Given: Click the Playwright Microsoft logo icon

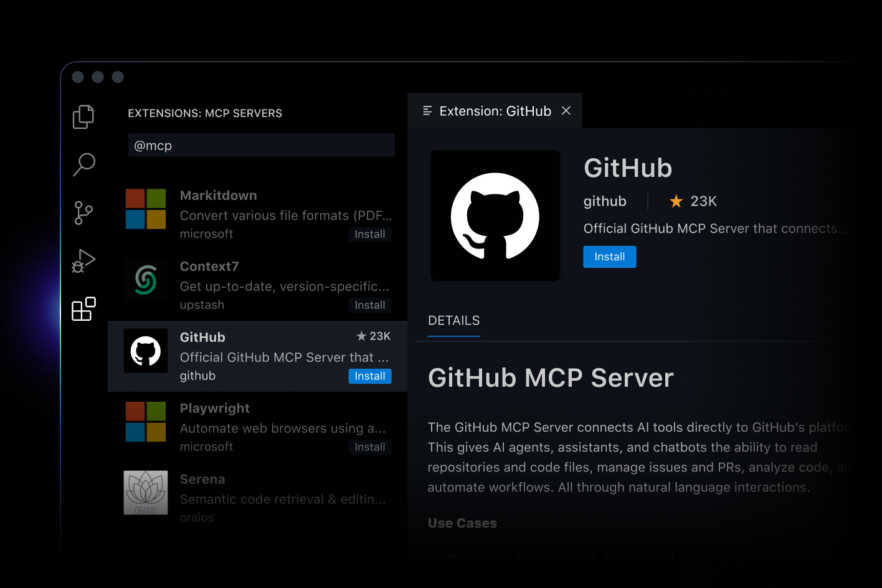Looking at the screenshot, I should pos(146,422).
